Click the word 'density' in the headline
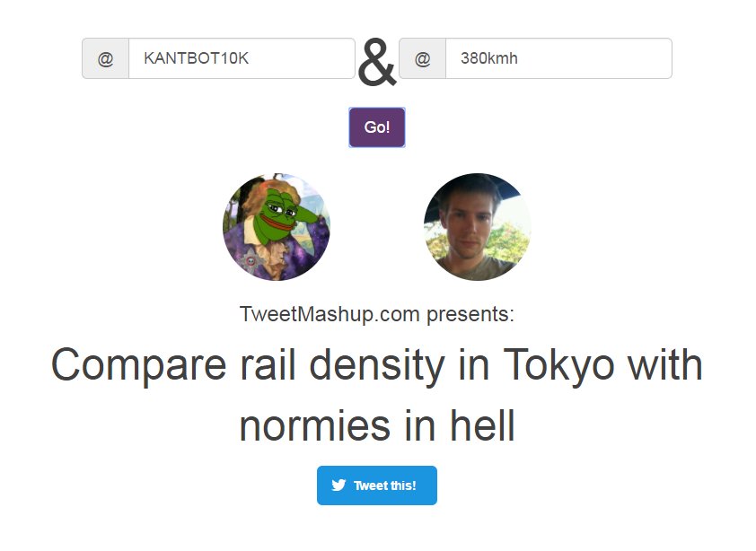756x551 pixels. click(377, 366)
